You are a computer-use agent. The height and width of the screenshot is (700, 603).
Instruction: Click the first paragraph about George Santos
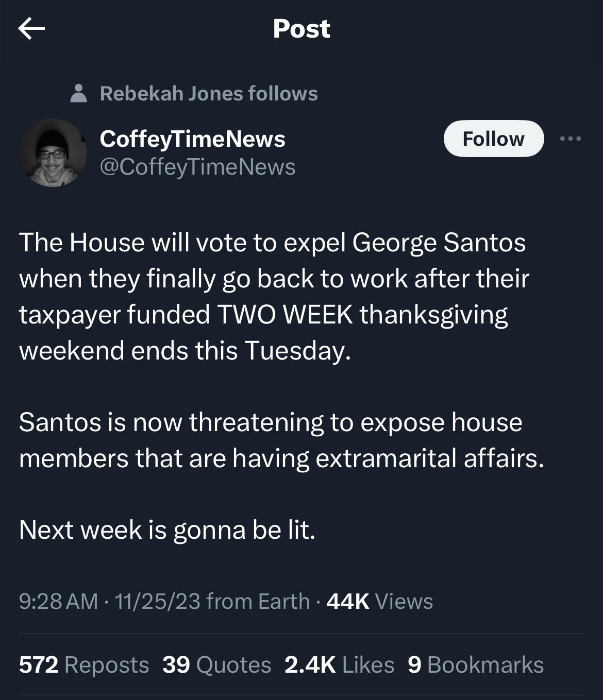click(274, 297)
